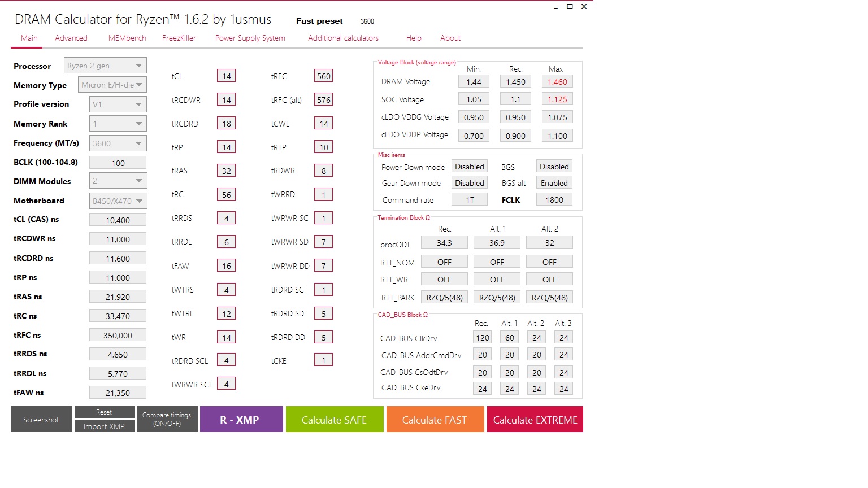This screenshot has width=868, height=488.
Task: Click the tRCDRD timing value 18
Action: point(227,123)
